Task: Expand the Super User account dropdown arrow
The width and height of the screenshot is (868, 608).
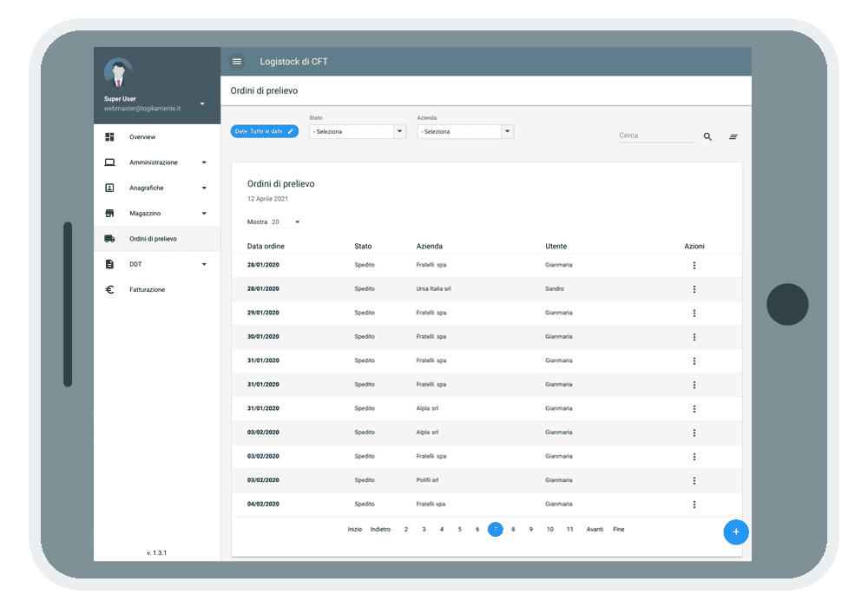Action: click(x=202, y=103)
